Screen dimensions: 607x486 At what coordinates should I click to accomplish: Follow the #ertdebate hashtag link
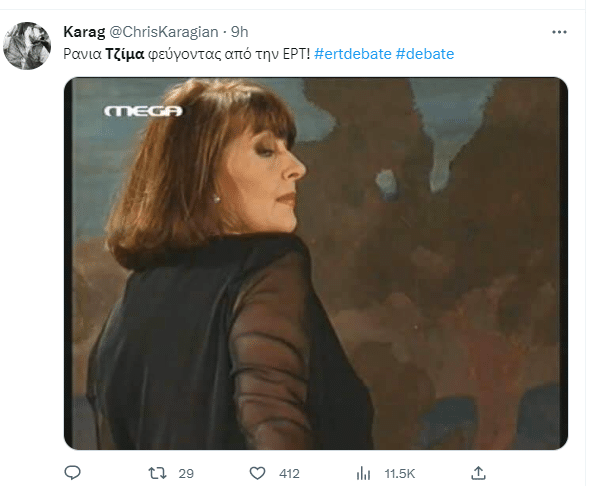353,54
